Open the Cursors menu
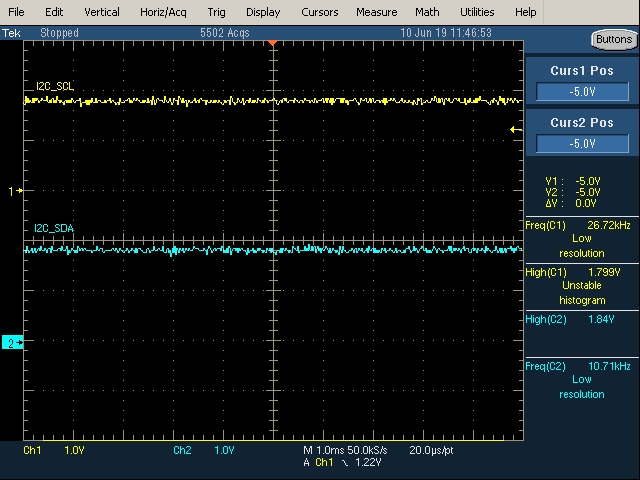Screen dimensions: 640x480 [320, 12]
